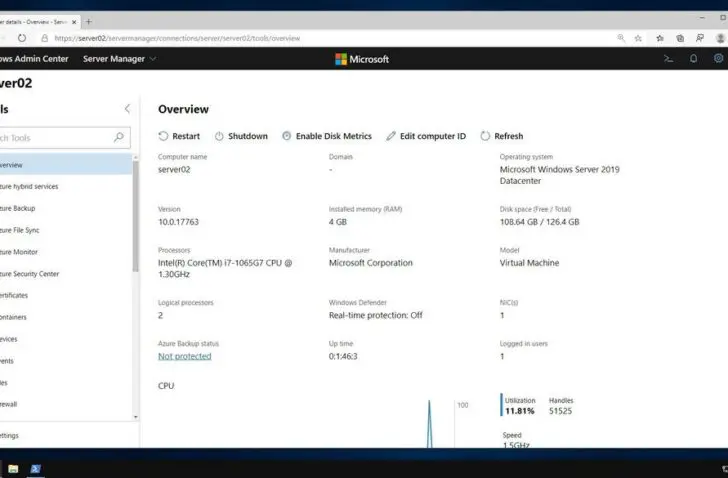This screenshot has height=478, width=728.
Task: Open the Server Manager dropdown
Action: coord(119,59)
